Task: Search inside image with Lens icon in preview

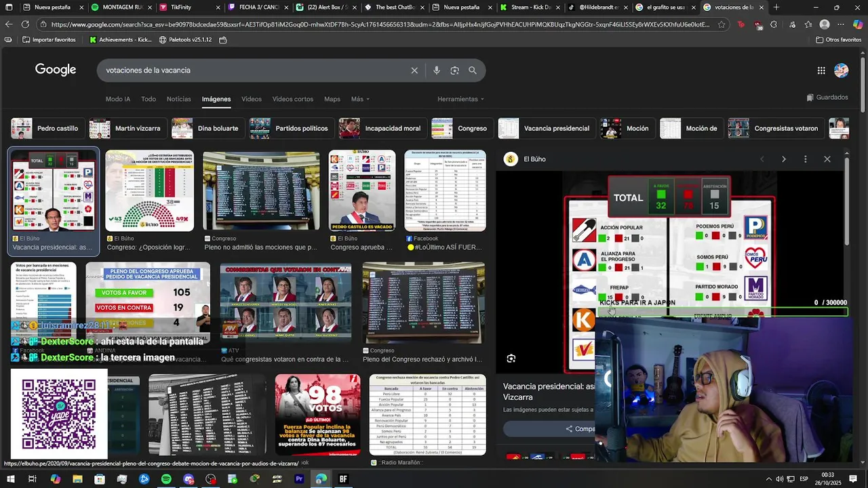Action: point(511,359)
